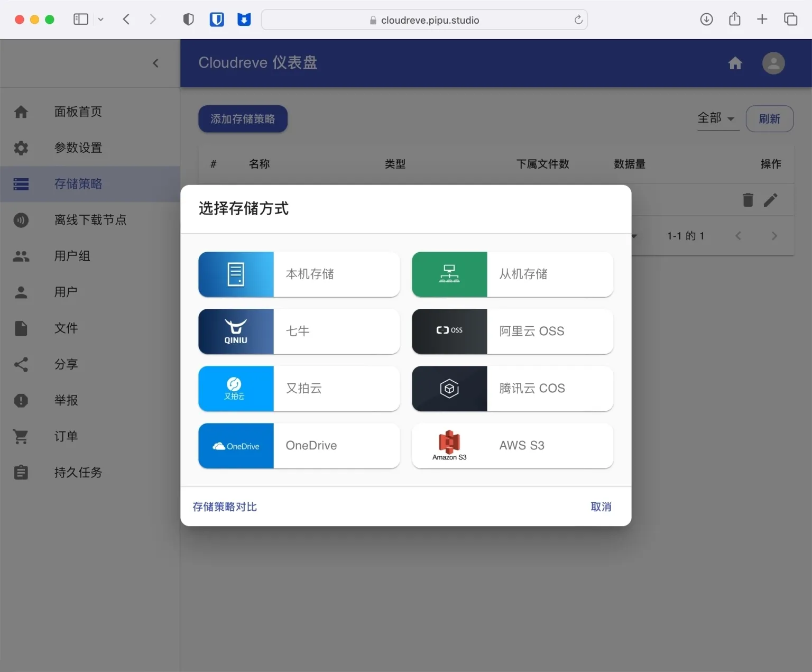Click the 参数设置 menu label

78,148
